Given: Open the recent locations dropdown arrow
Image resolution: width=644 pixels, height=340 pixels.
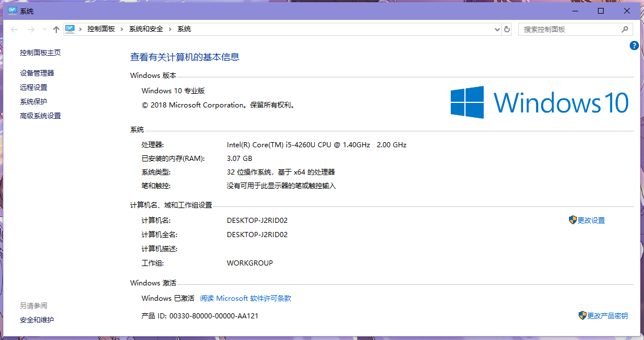Looking at the screenshot, I should (44, 30).
